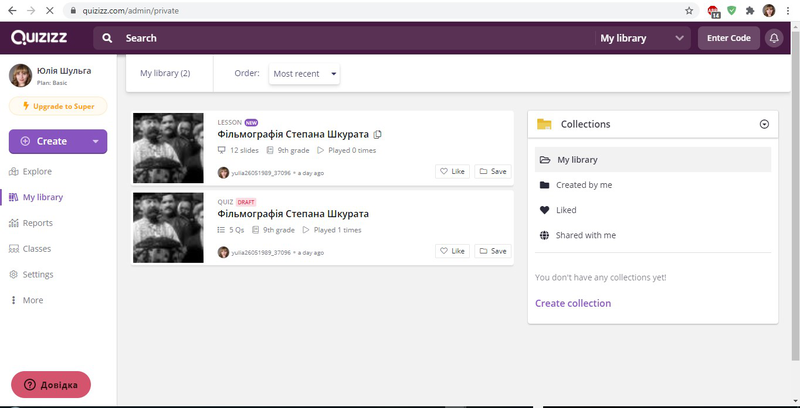The width and height of the screenshot is (800, 408).
Task: Click the copy icon beside lesson title
Action: pyautogui.click(x=378, y=135)
